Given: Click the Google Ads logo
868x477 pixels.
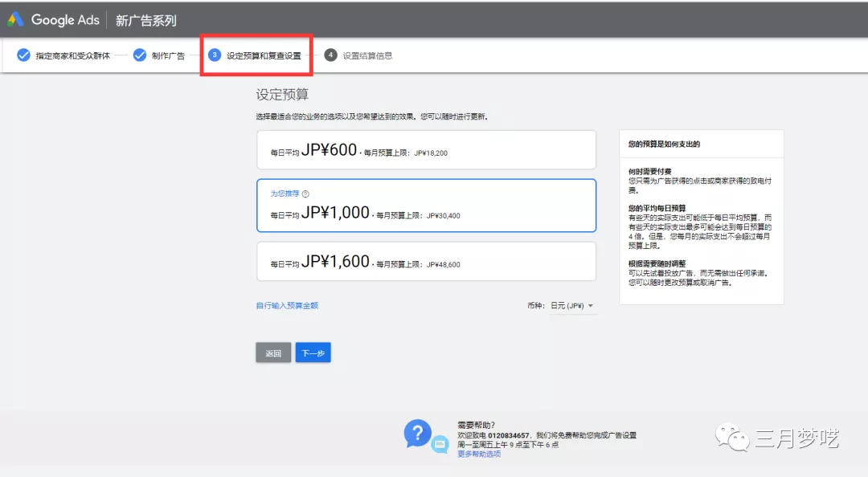Looking at the screenshot, I should click(52, 19).
